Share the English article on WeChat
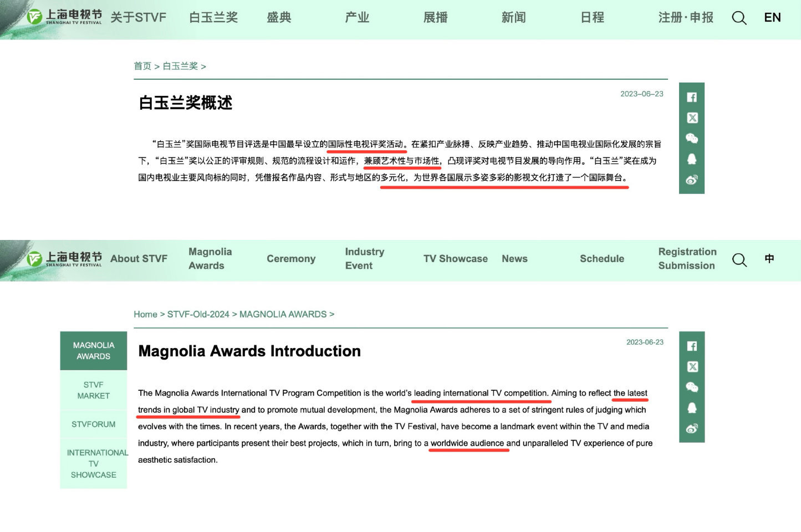 692,387
